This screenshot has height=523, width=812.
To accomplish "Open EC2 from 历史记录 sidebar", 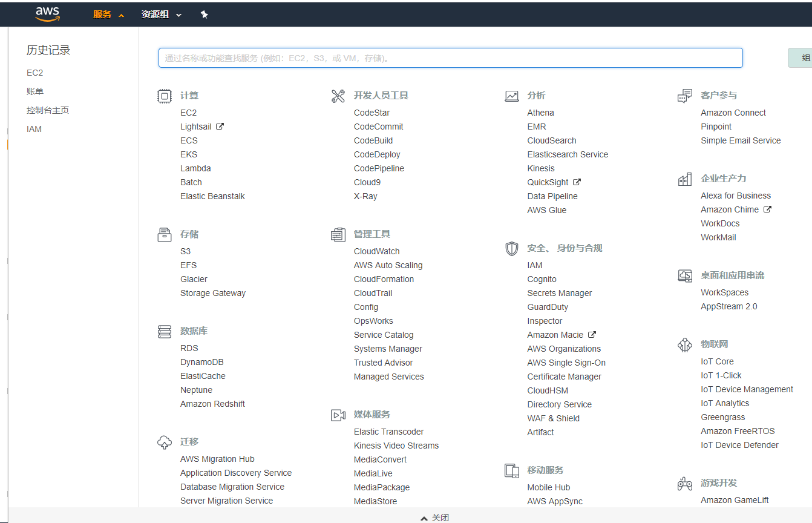I will click(35, 73).
